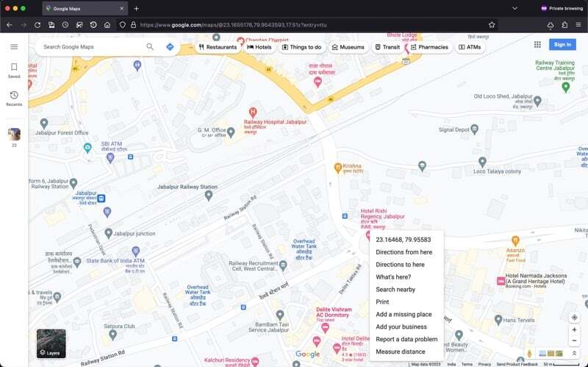Open the Terms link in footer
The image size is (588, 367).
pos(467,364)
